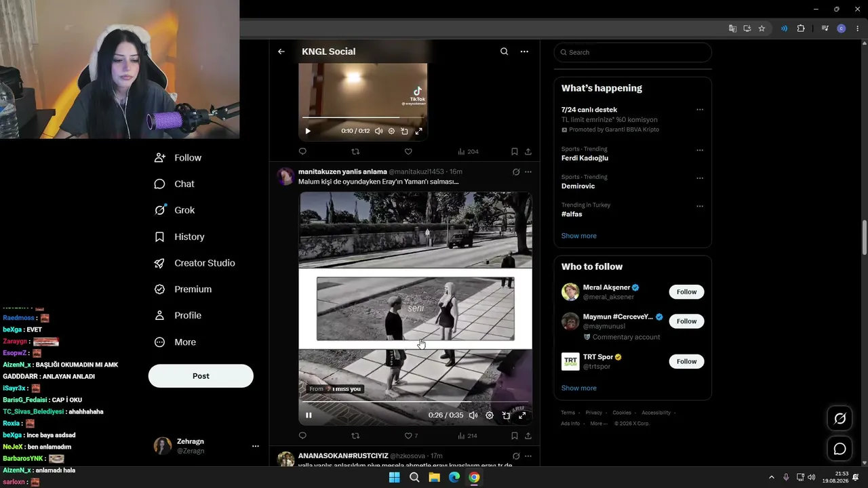Share the manitakuzen post
868x488 pixels.
[x=528, y=436]
